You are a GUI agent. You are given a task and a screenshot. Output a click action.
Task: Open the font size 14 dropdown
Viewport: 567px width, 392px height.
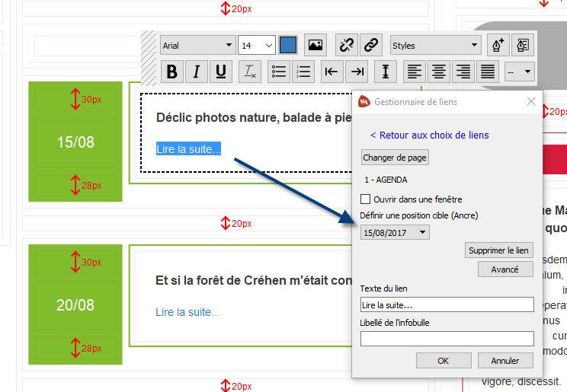(256, 46)
